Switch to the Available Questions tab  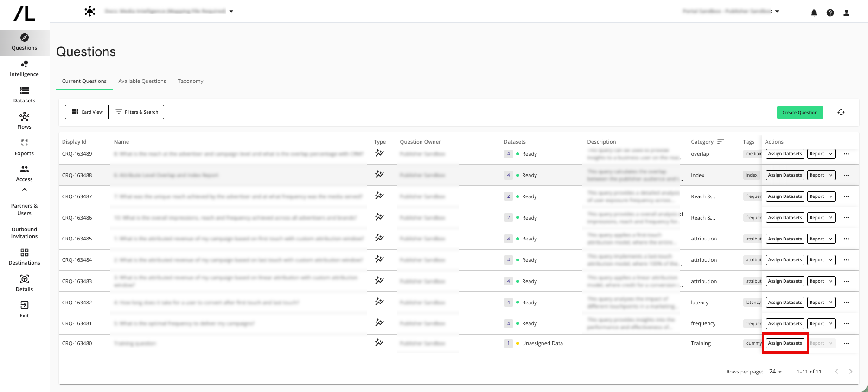tap(142, 81)
